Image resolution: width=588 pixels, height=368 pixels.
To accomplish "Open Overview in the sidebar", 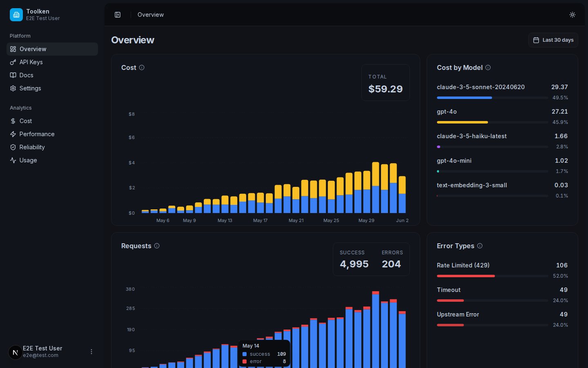I will 52,49.
